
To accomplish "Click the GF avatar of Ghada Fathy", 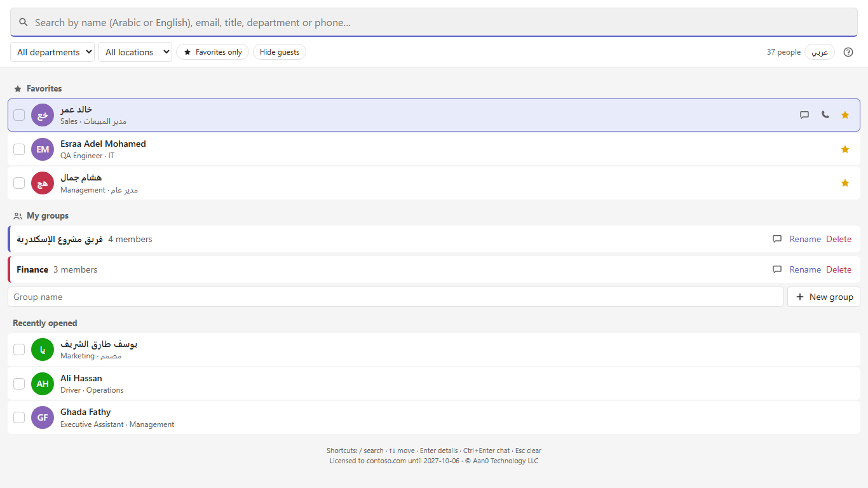I will tap(43, 417).
